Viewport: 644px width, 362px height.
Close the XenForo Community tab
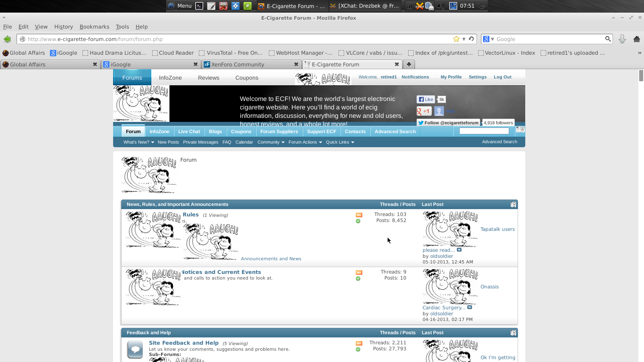(x=296, y=64)
